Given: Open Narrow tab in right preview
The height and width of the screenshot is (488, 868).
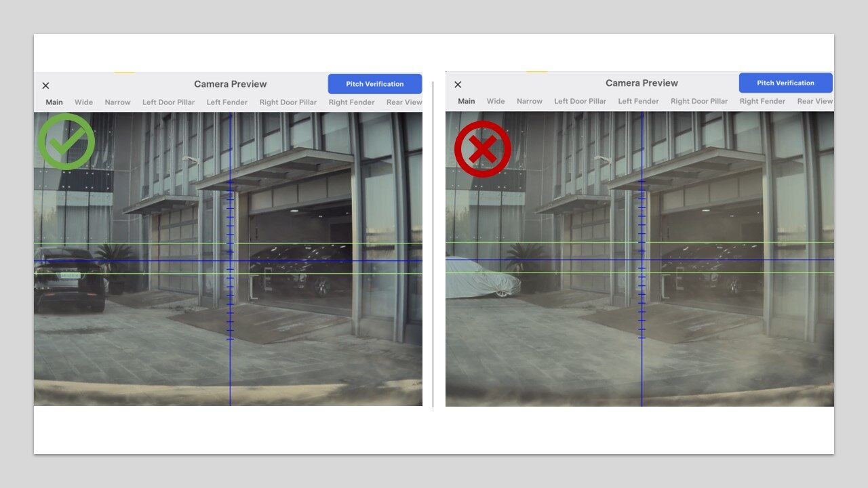Looking at the screenshot, I should (530, 101).
